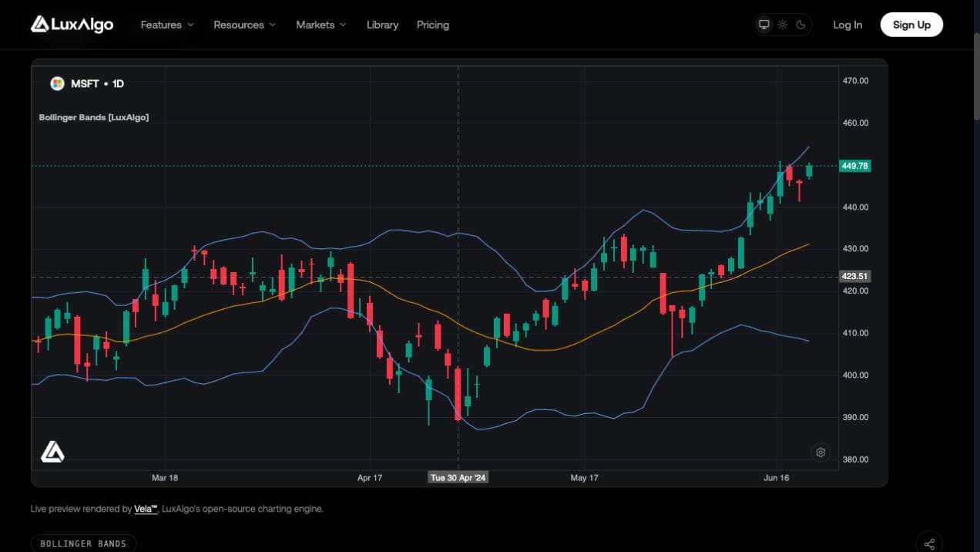Click the 423.51 crosshair price label
The image size is (980, 552).
(855, 276)
